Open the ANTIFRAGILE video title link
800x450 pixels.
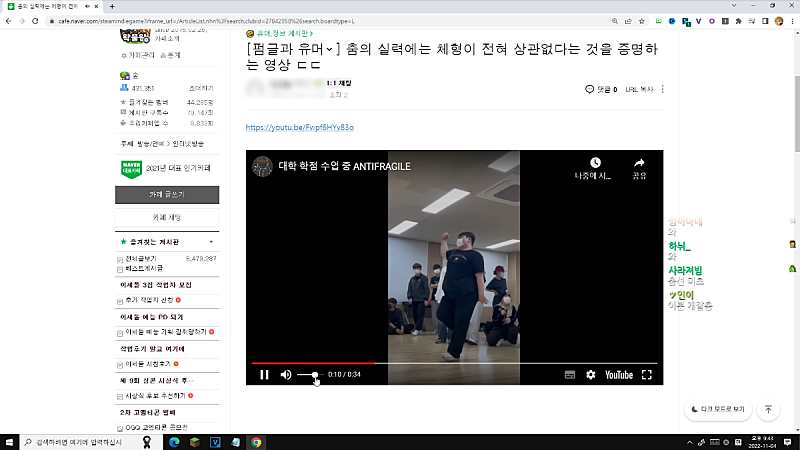344,166
